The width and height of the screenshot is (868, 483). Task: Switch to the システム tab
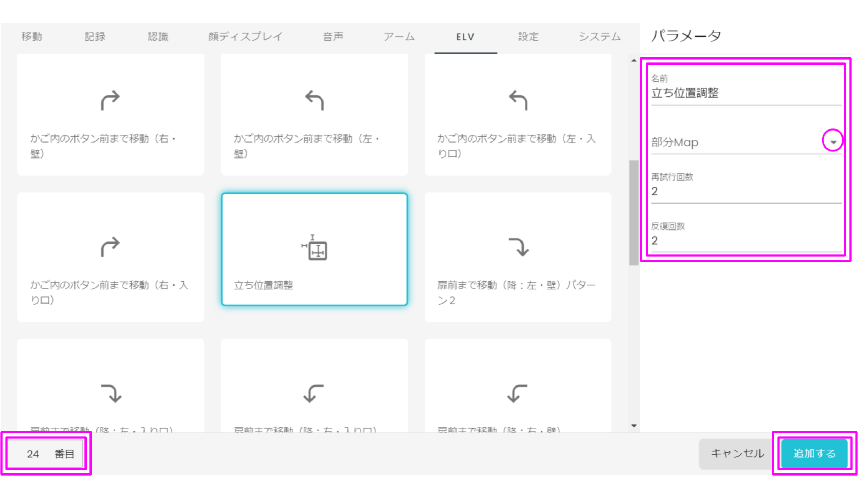click(600, 36)
